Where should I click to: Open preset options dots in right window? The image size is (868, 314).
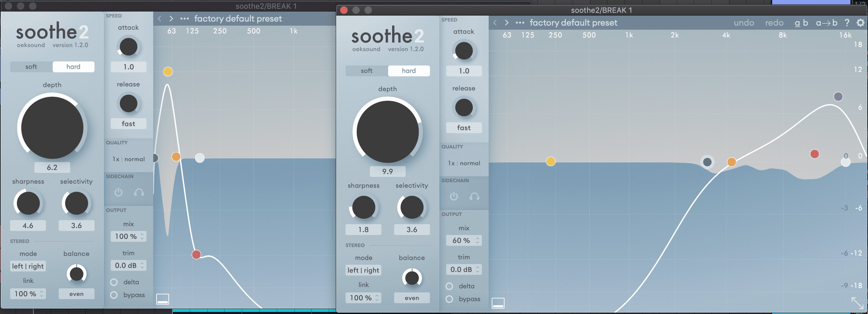coord(520,23)
